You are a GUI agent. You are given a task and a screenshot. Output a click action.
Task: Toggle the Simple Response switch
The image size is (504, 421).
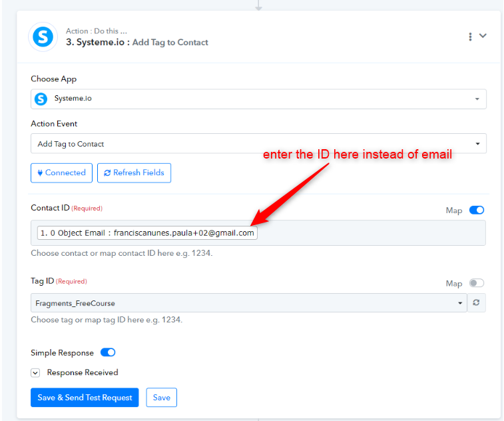108,352
